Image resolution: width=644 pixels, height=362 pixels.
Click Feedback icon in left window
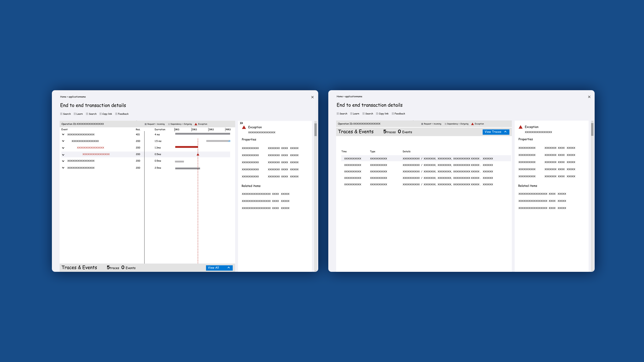coord(116,114)
